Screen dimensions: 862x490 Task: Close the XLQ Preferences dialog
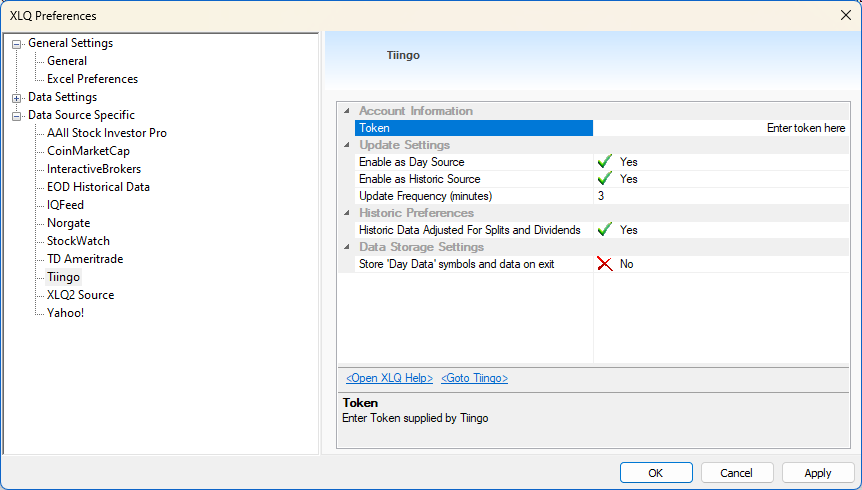(x=846, y=15)
